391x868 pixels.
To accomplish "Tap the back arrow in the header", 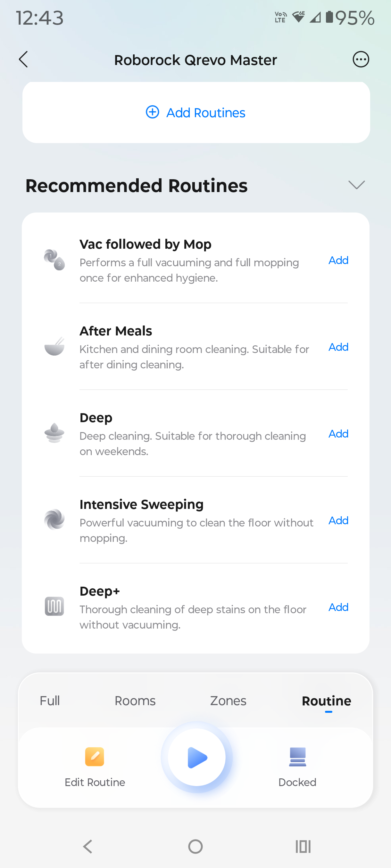I will tap(23, 60).
